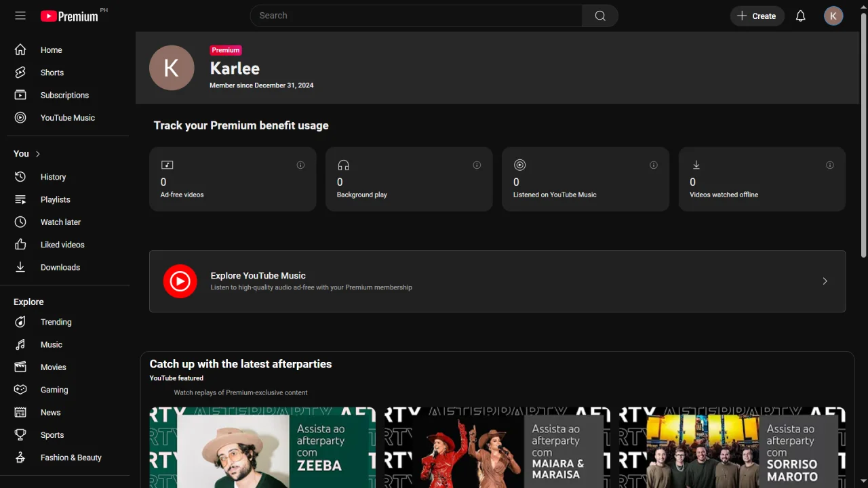Click the Ad-free videos usage card

click(x=233, y=179)
